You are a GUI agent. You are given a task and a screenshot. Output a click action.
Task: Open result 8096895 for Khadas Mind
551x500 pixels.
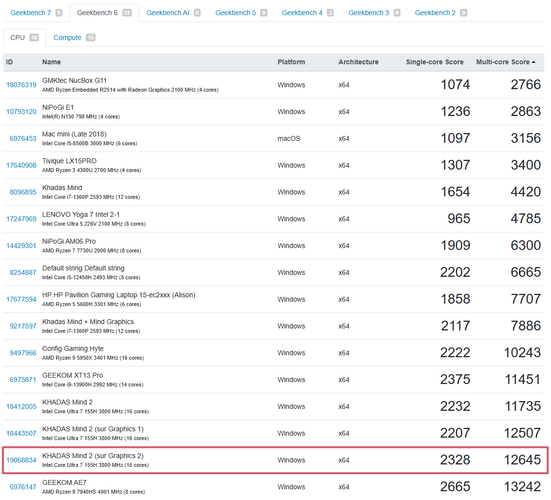23,192
